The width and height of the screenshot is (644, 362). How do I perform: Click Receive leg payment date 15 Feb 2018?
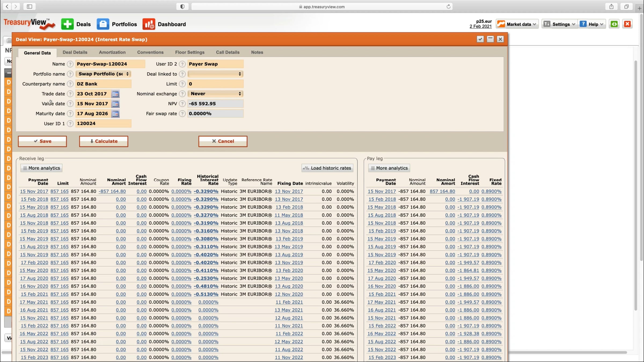pos(35,199)
